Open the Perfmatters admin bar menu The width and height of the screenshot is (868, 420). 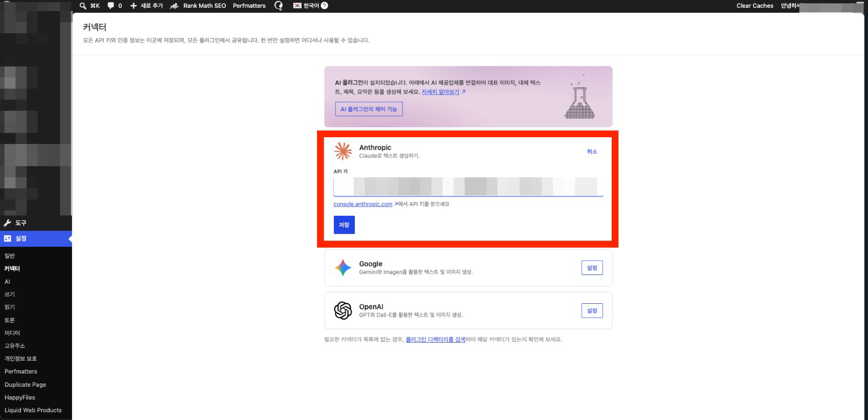click(x=249, y=6)
